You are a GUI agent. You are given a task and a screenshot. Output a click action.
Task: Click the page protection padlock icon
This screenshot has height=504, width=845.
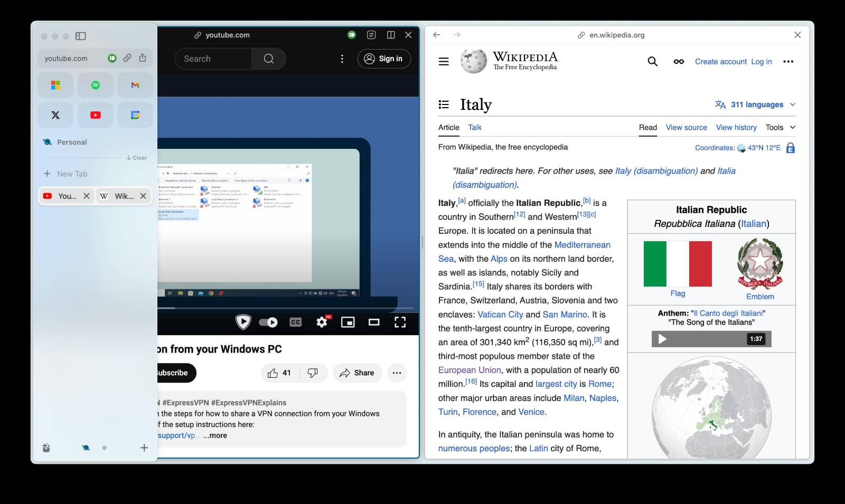(x=791, y=148)
